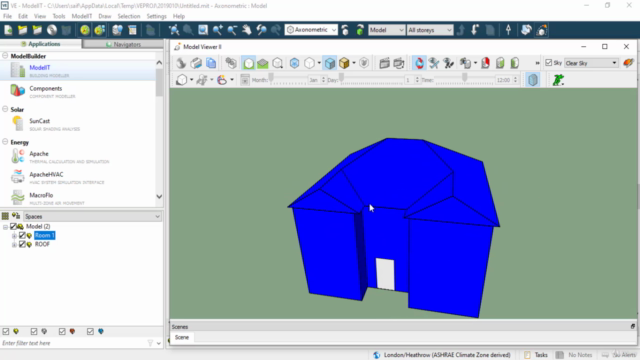Open the Edit menu
This screenshot has width=640, height=360.
coord(23,16)
